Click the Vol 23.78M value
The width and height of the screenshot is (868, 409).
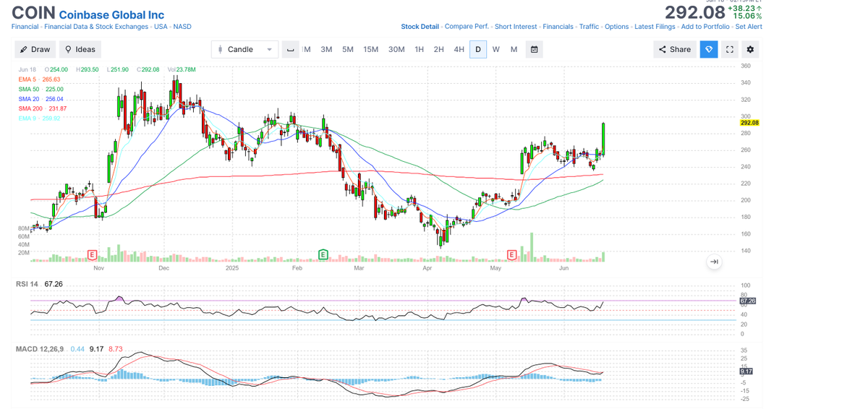click(x=182, y=69)
